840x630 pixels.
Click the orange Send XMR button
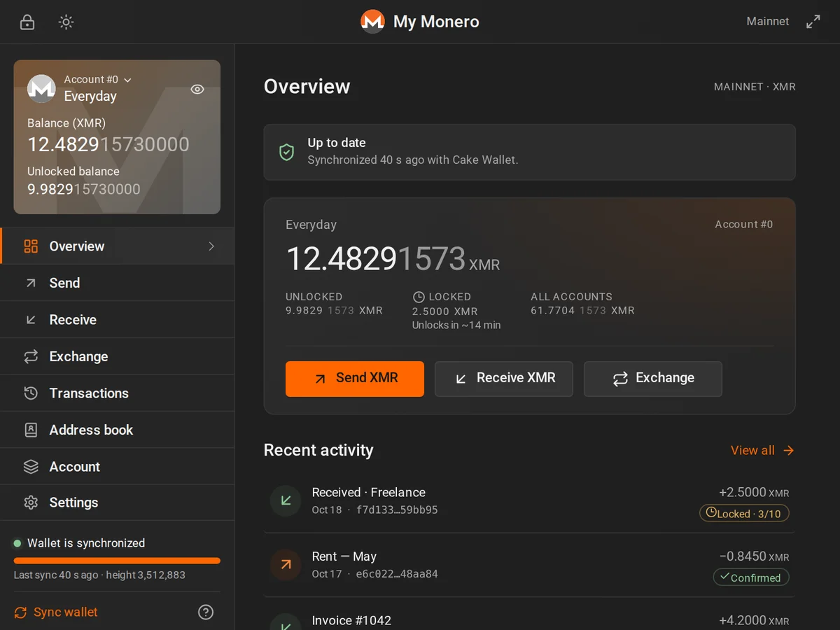click(x=355, y=379)
